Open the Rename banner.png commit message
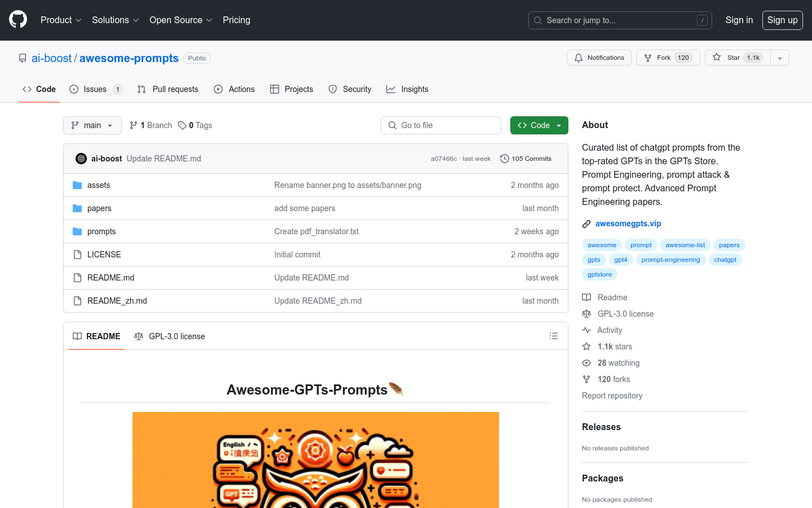Image resolution: width=812 pixels, height=508 pixels. [x=348, y=185]
